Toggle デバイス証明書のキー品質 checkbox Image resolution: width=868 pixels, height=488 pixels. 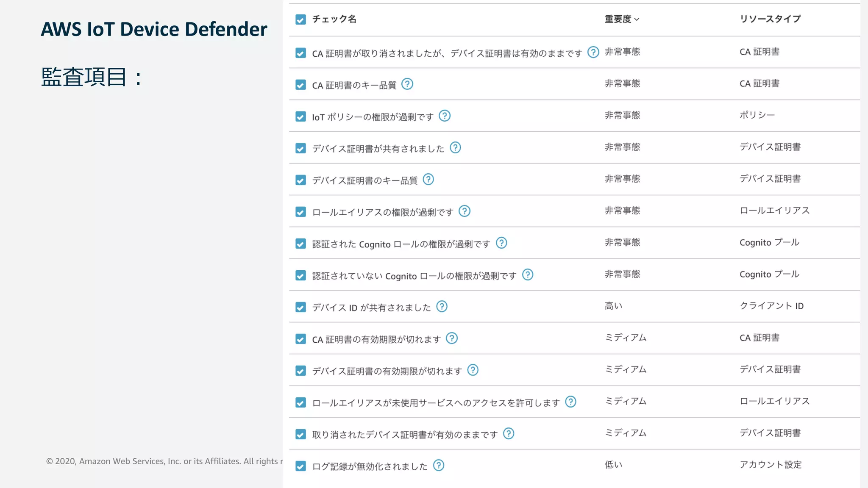[x=300, y=180]
